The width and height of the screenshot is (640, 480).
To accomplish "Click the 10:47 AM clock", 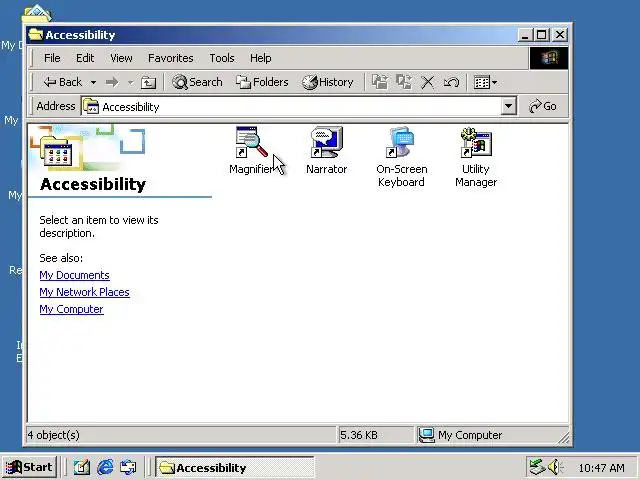I will coord(601,468).
